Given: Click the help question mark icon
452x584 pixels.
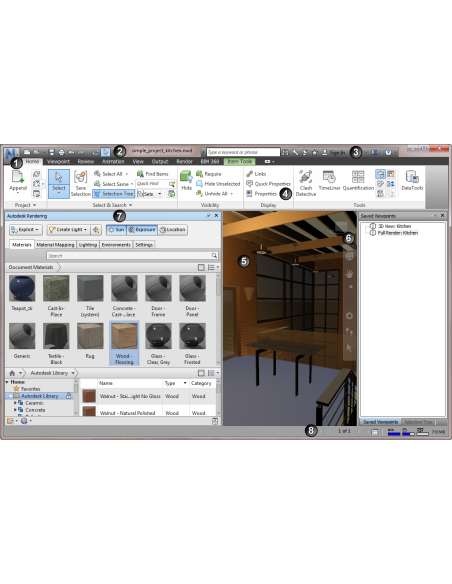Looking at the screenshot, I should click(x=388, y=152).
